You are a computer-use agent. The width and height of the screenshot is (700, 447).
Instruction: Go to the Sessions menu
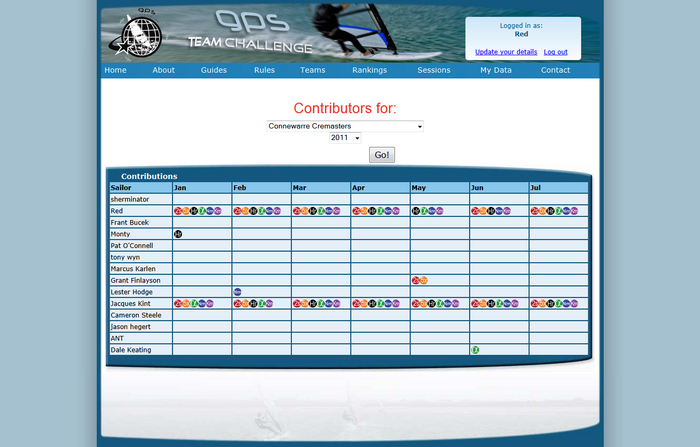pyautogui.click(x=434, y=70)
